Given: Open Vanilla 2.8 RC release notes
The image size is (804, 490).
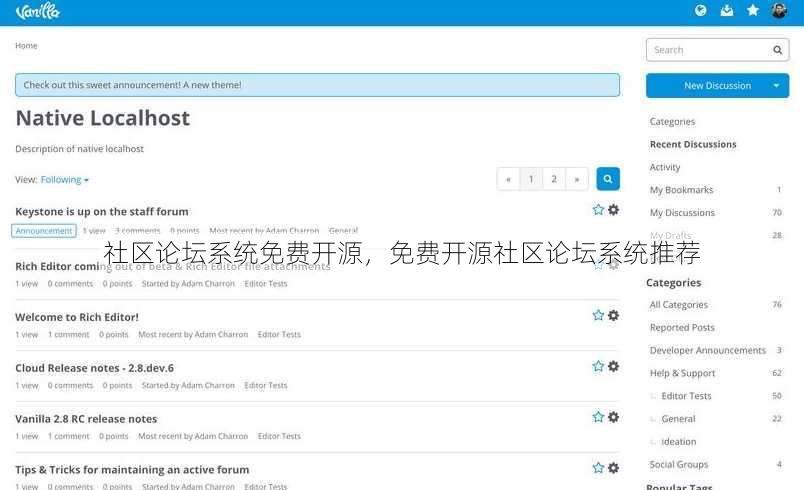Looking at the screenshot, I should click(86, 419).
